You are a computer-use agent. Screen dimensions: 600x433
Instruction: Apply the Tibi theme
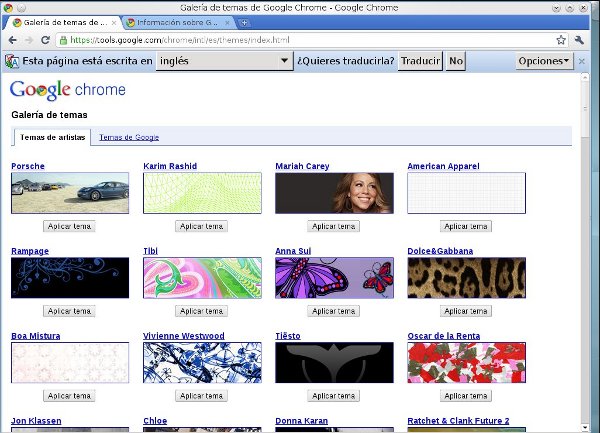[201, 311]
